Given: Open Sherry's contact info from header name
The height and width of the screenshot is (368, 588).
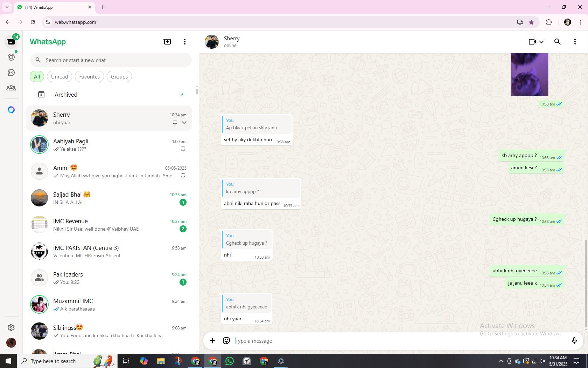Looking at the screenshot, I should [232, 39].
